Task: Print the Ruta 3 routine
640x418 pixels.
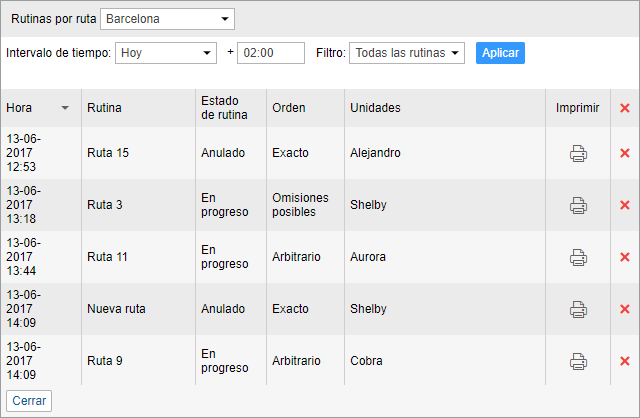Action: point(578,205)
